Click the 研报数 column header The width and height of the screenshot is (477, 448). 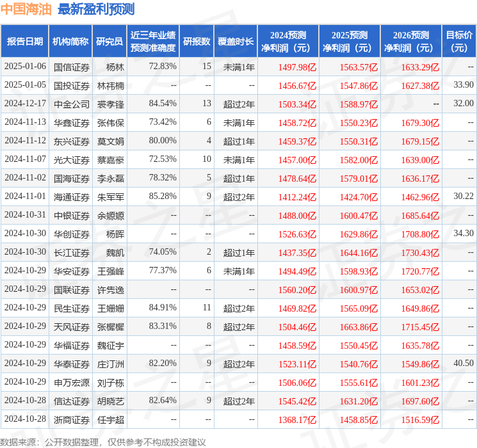pyautogui.click(x=197, y=42)
